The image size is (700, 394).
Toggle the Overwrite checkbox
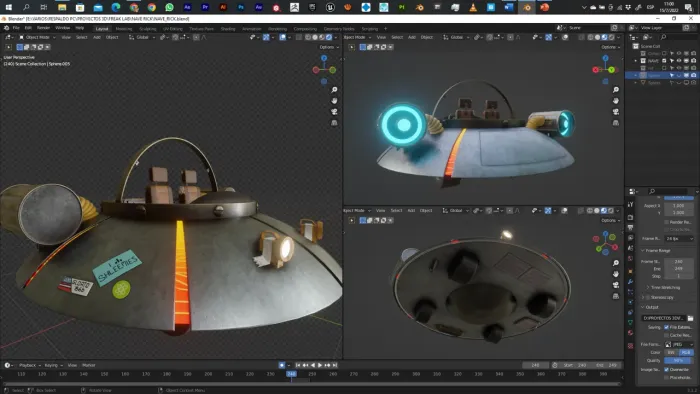pos(667,369)
